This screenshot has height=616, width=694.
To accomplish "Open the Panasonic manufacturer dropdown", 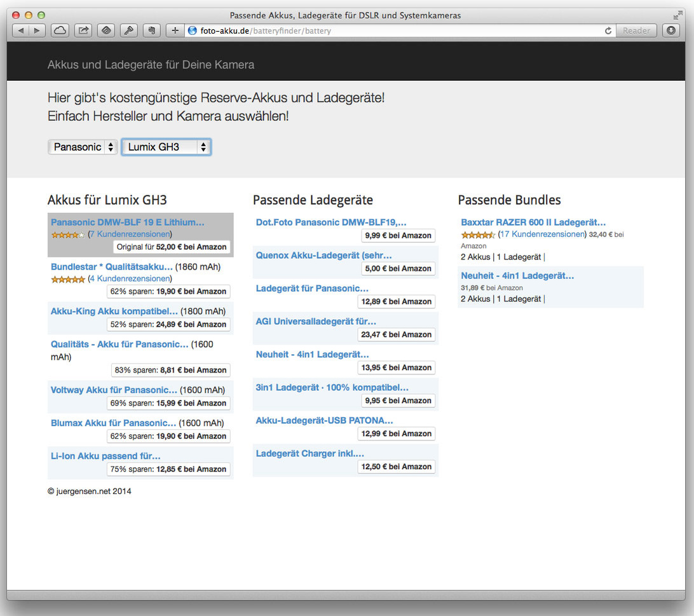I will tap(83, 147).
